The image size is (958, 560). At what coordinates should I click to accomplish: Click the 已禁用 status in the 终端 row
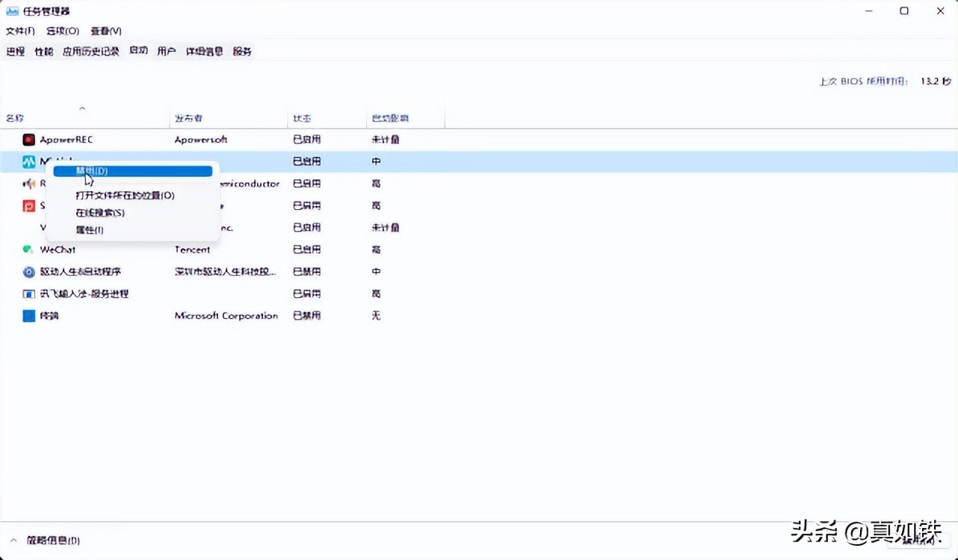tap(307, 316)
